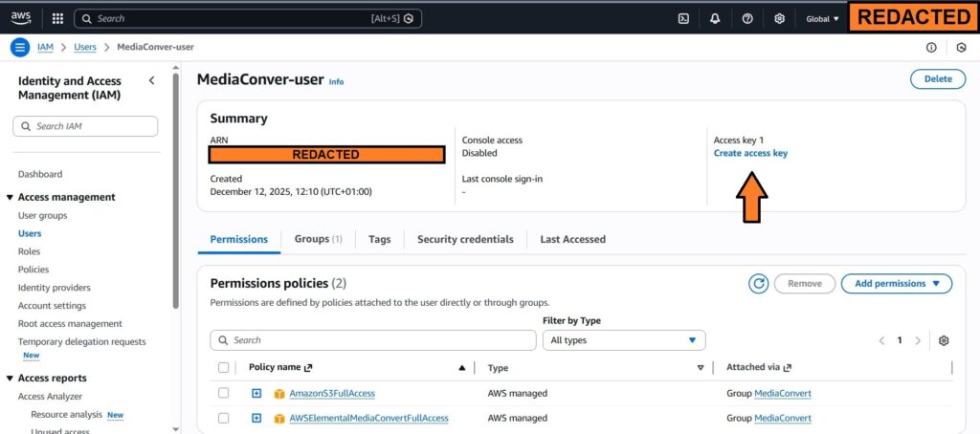The width and height of the screenshot is (980, 434).
Task: Launch CloudShell from the top bar
Action: tap(684, 18)
